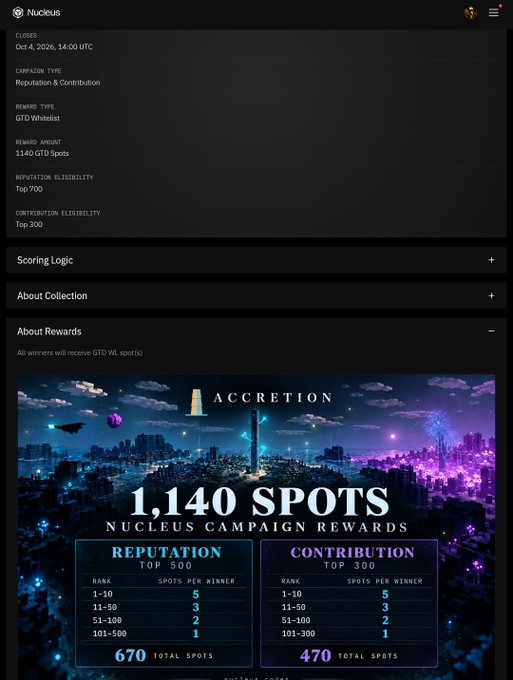Select the 'Top 700' reputation eligibility value
The image size is (513, 680).
click(29, 189)
